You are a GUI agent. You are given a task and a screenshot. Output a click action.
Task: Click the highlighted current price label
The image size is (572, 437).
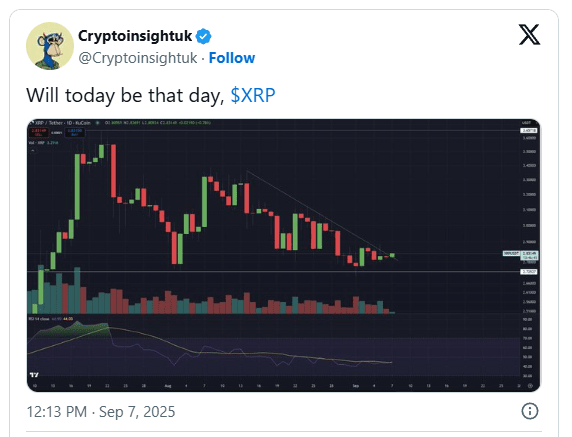pyautogui.click(x=529, y=255)
